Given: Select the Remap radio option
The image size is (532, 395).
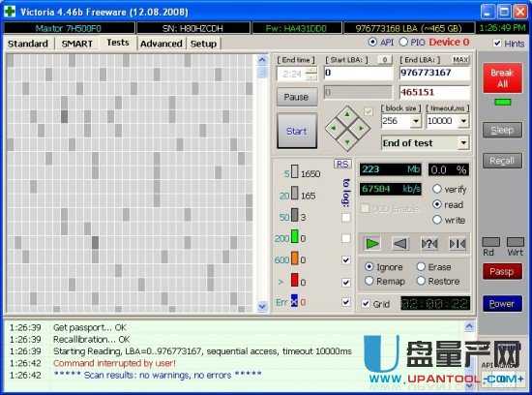Looking at the screenshot, I should tap(369, 281).
